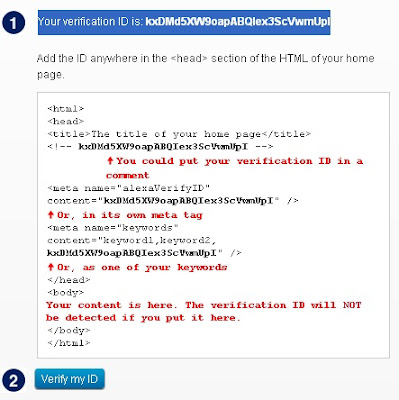Click 'be detected if you put it here' line
399x400 pixels.
click(x=143, y=318)
